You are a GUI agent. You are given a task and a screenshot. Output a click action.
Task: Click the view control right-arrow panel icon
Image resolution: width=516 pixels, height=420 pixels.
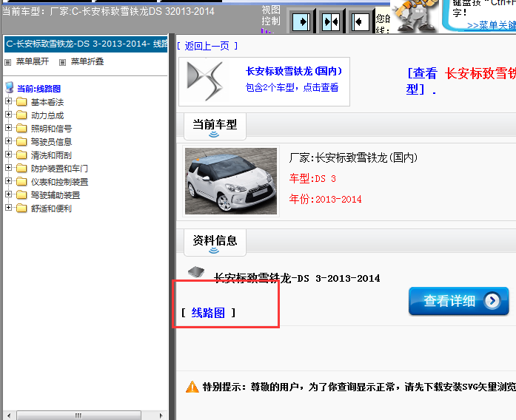tap(301, 22)
